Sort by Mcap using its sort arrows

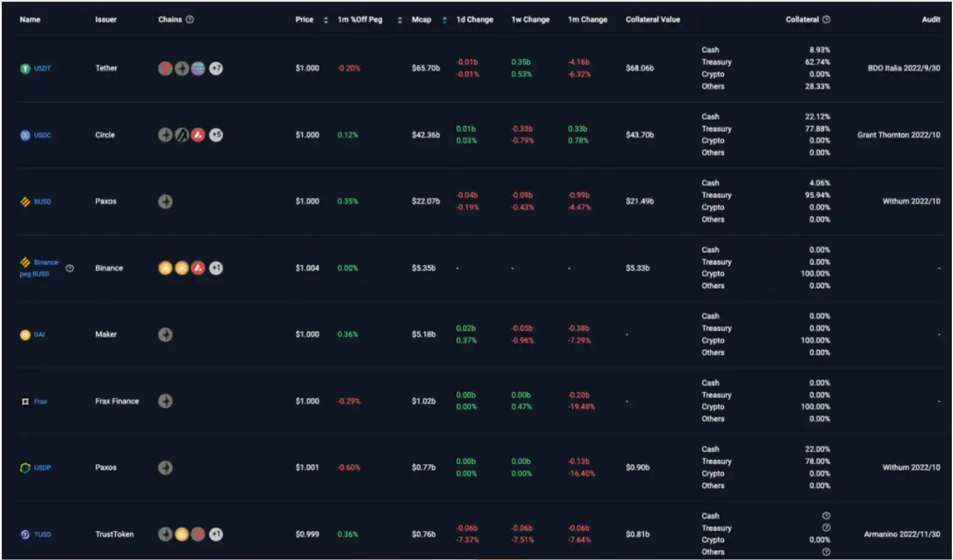(444, 20)
